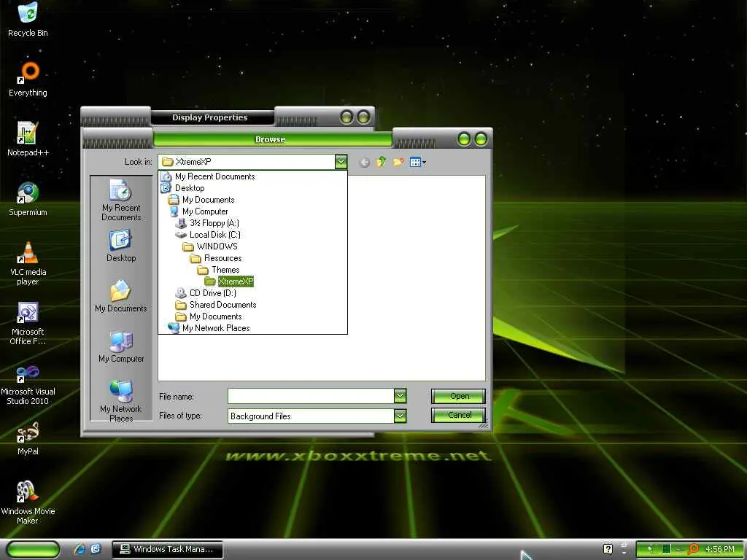The width and height of the screenshot is (747, 560).
Task: Click the Create New Folder icon
Action: (398, 163)
